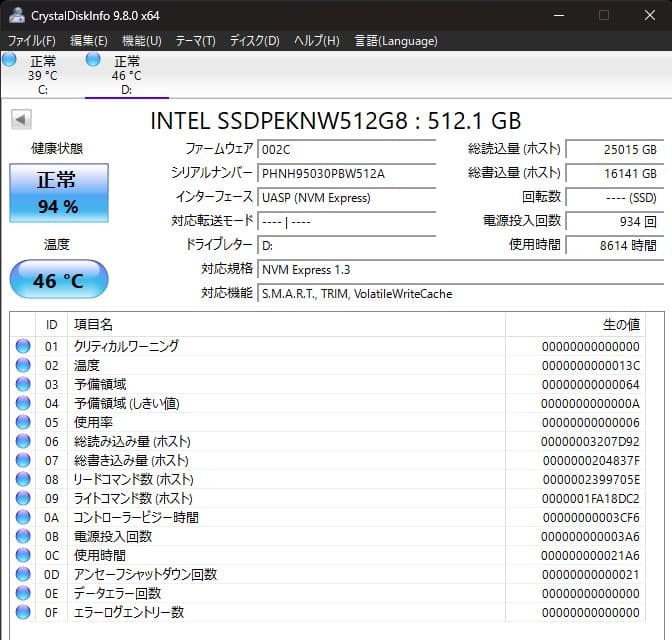
Task: Open the 機能(U) menu
Action: (141, 41)
